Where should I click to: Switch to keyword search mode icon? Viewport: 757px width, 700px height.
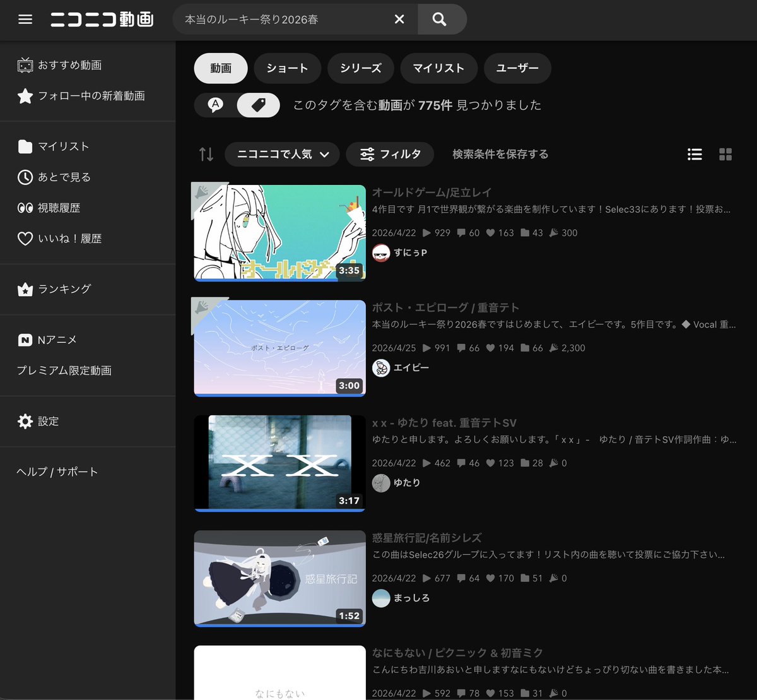(x=216, y=105)
